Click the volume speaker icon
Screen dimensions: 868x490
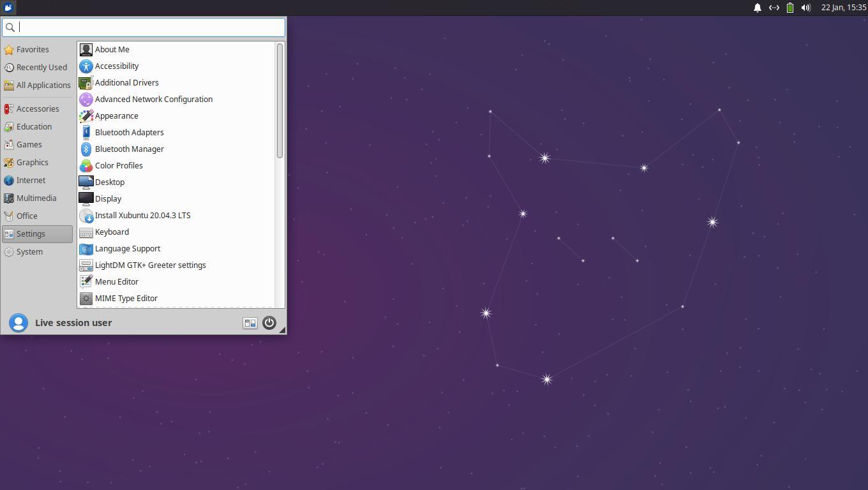click(806, 8)
